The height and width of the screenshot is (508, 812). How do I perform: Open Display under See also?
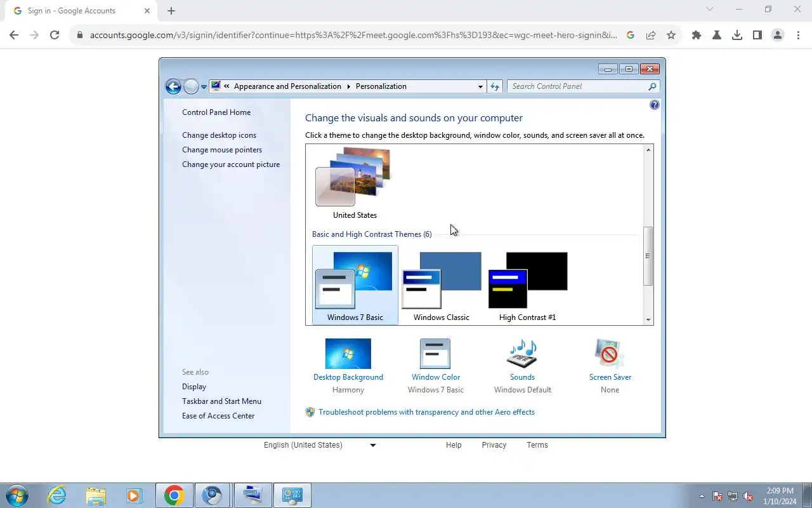[194, 387]
